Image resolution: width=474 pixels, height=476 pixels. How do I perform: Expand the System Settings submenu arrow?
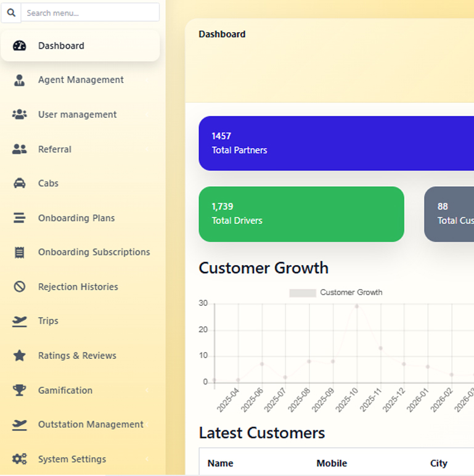[x=146, y=459]
